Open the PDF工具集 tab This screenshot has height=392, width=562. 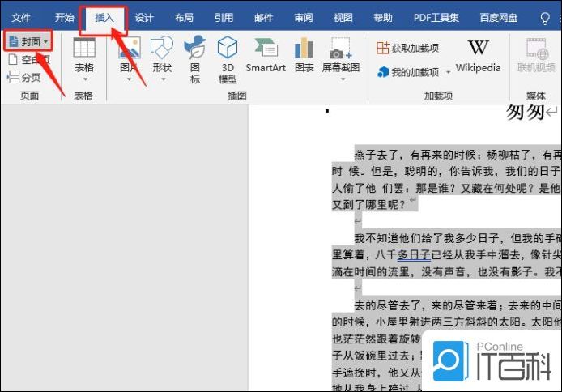[436, 18]
